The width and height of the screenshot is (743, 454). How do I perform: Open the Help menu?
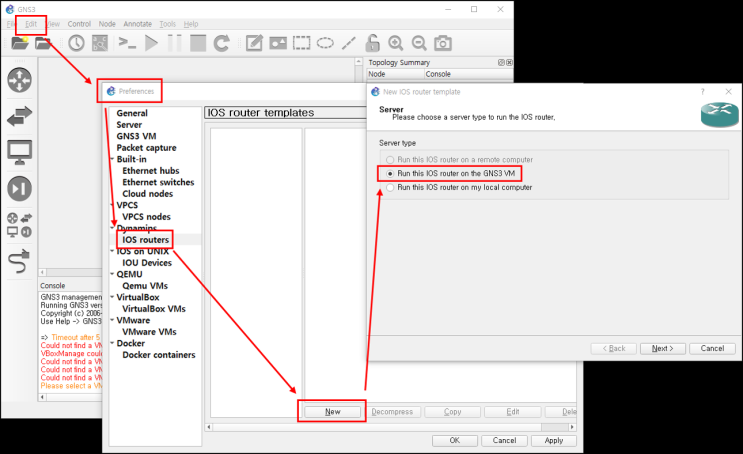click(x=191, y=24)
